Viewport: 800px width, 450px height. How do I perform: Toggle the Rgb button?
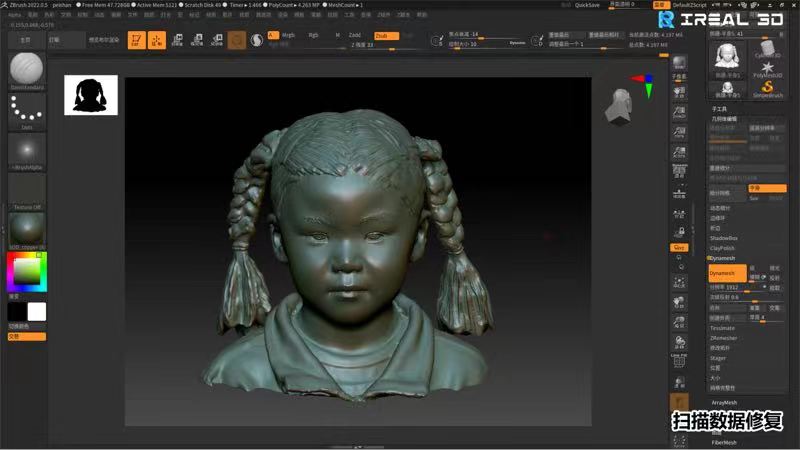point(313,35)
